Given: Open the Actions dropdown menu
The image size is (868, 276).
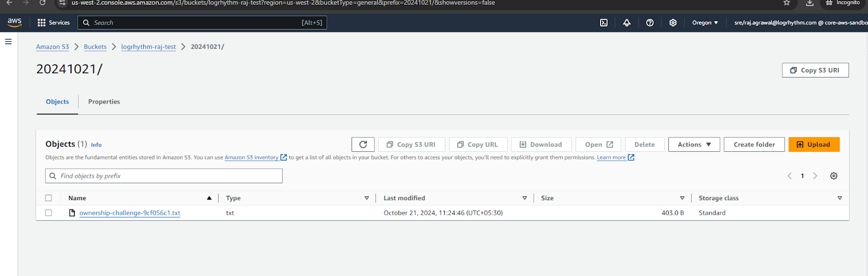Looking at the screenshot, I should [x=694, y=144].
